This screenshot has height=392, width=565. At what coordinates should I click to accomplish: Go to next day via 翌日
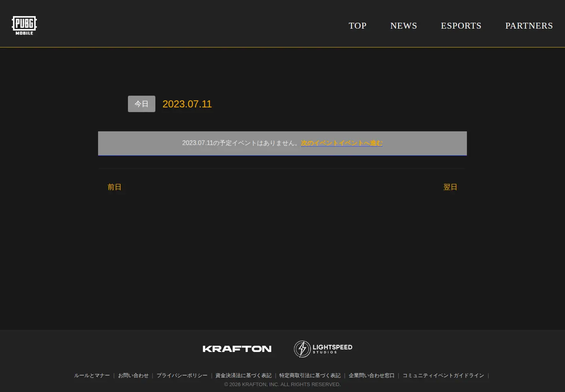click(x=450, y=187)
